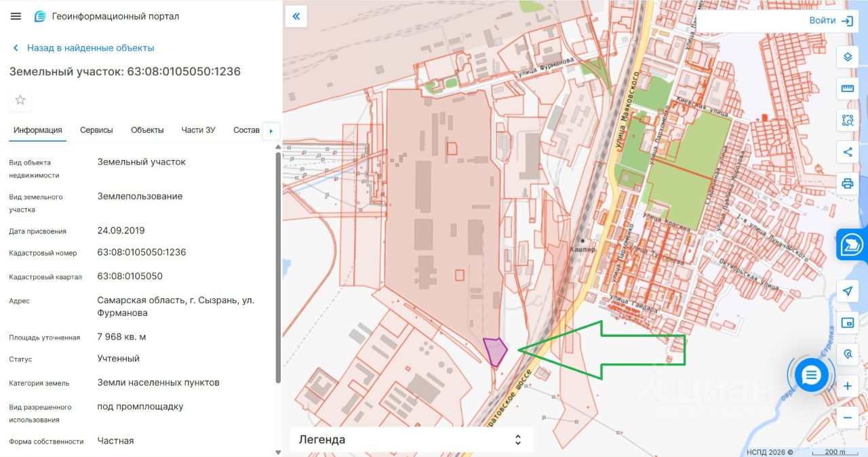The width and height of the screenshot is (868, 457).
Task: Share the current map view
Action: pos(847,152)
